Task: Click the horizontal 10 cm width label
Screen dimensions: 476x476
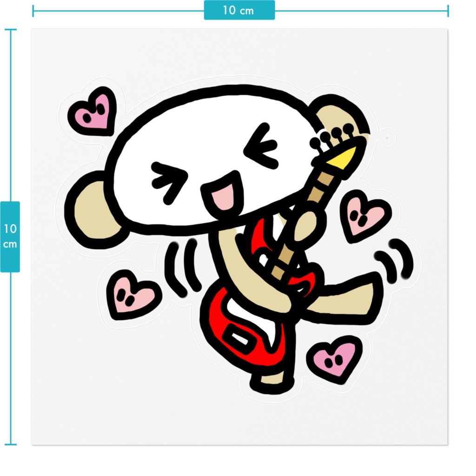Action: tap(239, 10)
